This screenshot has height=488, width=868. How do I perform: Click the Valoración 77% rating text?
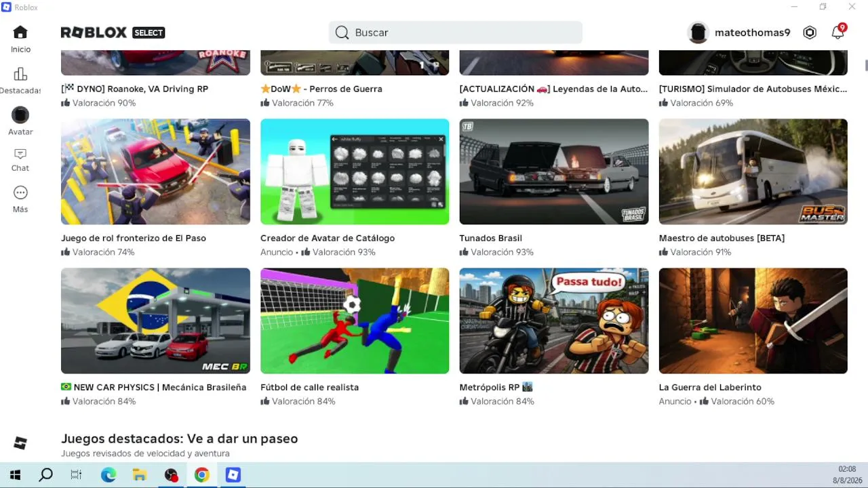tap(304, 103)
